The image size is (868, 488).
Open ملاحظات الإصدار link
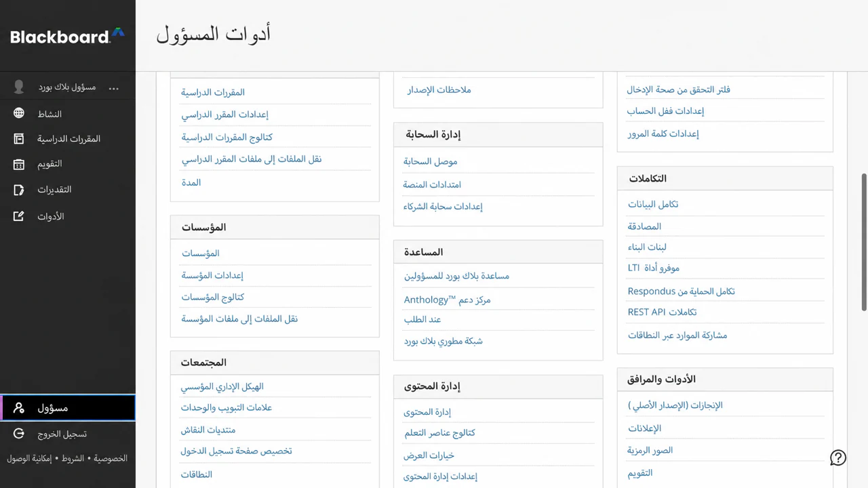tap(439, 89)
